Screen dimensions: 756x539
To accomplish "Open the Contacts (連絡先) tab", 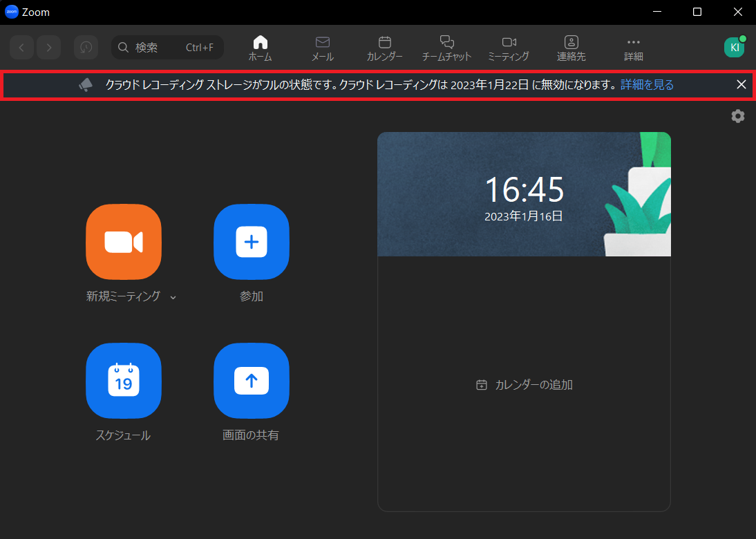I will [x=571, y=48].
